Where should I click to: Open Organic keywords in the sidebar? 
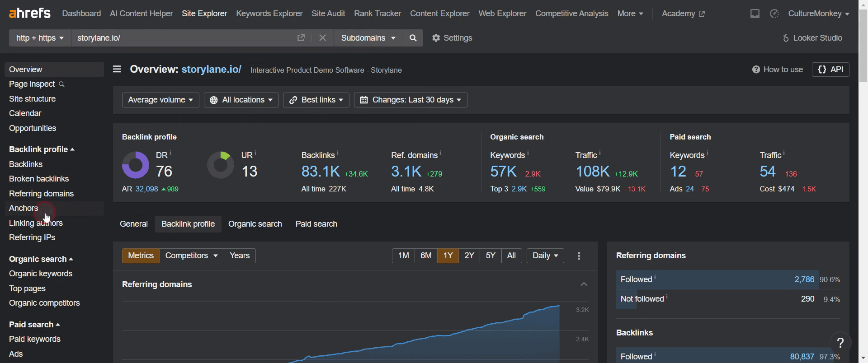point(41,274)
